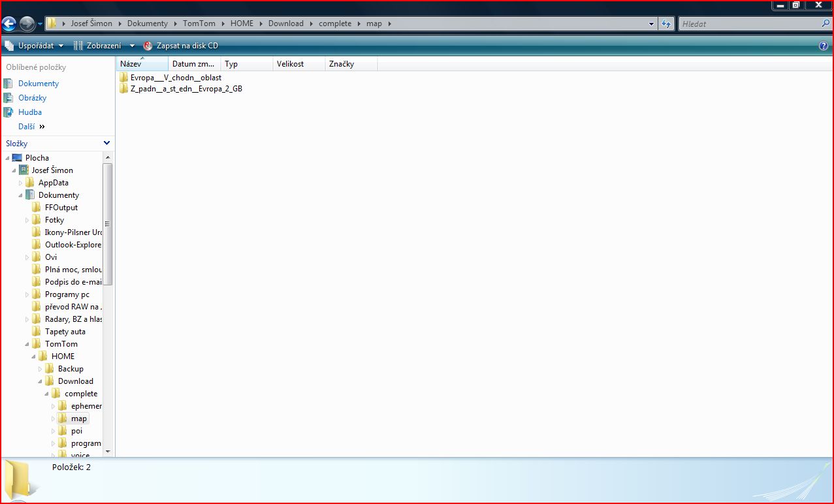Open the Uspořádat dropdown menu
Viewport: 834px width, 504px height.
coord(35,46)
